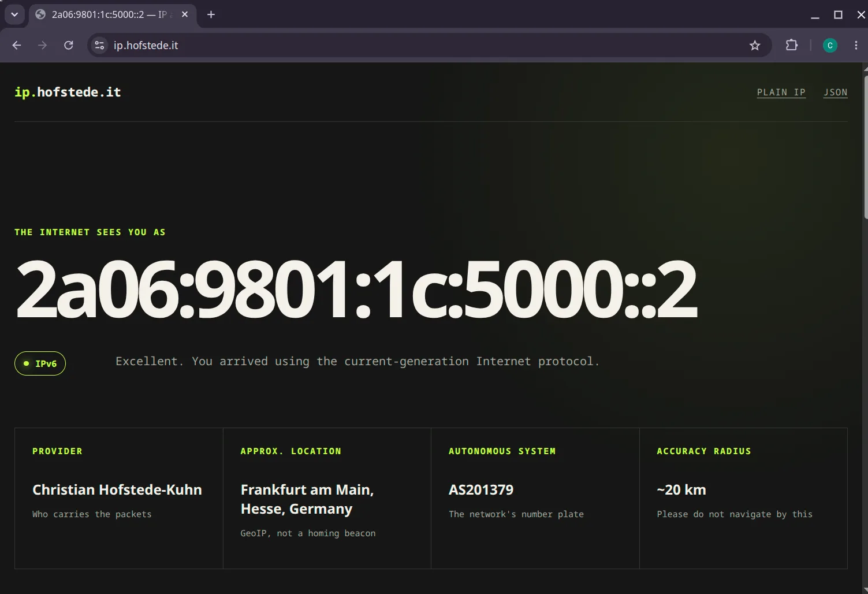Click the ~20 km value
Image resolution: width=868 pixels, height=594 pixels.
(x=681, y=489)
